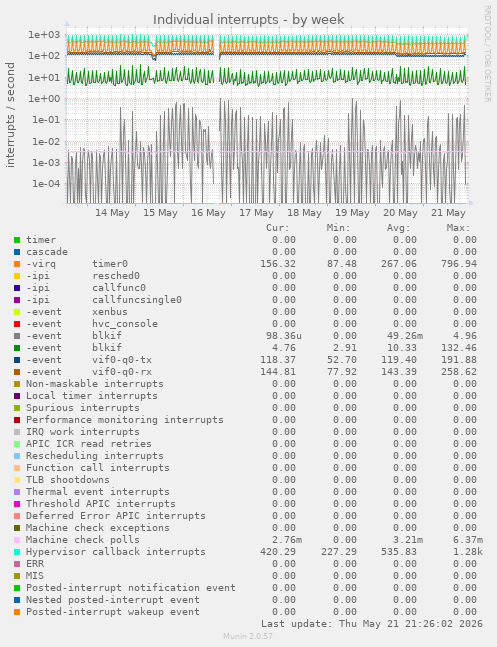497x647 pixels.
Task: Click the brown vif0-q0-rx legend swatch
Action: click(17, 372)
